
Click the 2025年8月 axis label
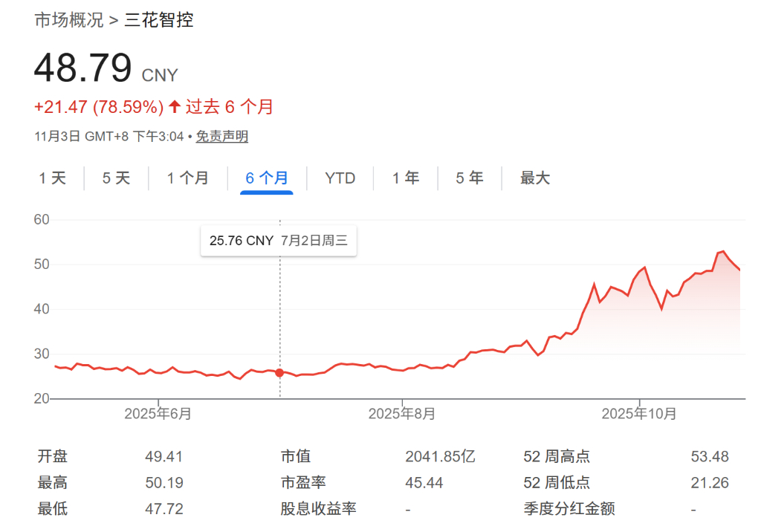tap(400, 414)
